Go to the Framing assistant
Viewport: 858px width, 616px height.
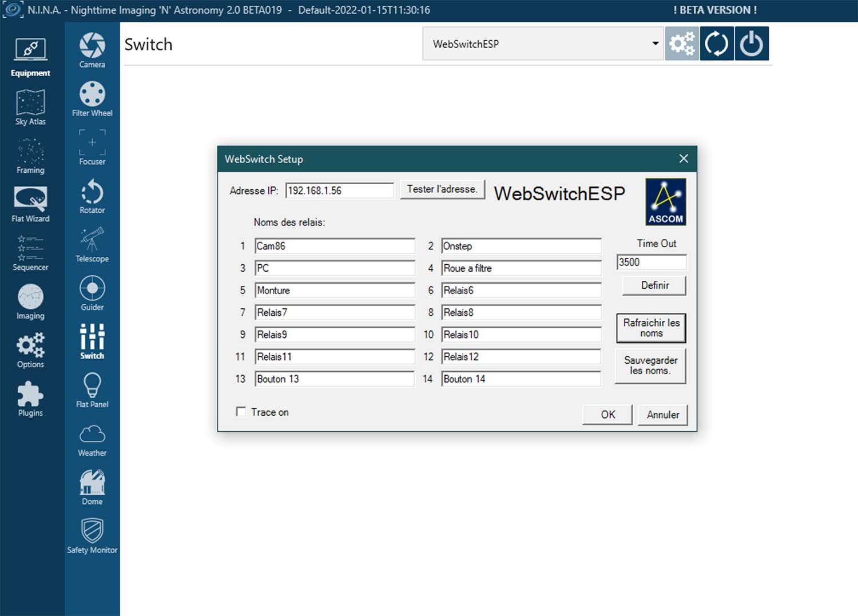[30, 156]
